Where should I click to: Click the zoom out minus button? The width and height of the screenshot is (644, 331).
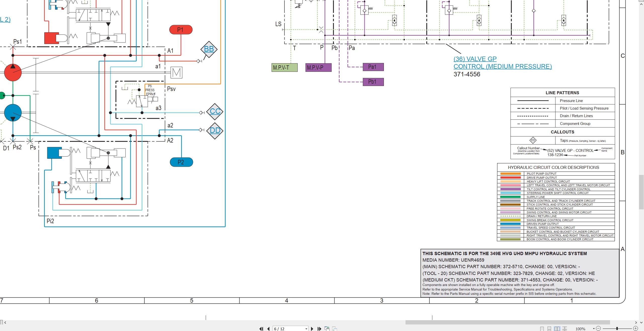coord(598,328)
